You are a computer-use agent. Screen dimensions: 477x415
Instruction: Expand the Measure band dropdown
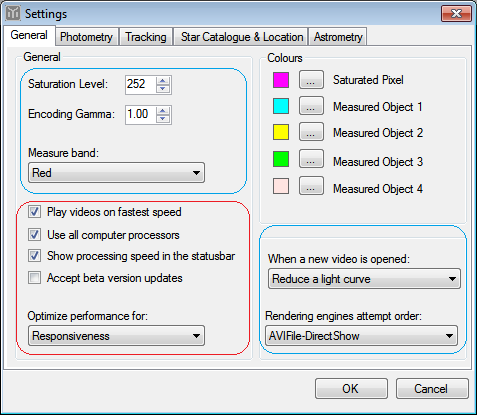[x=116, y=173]
